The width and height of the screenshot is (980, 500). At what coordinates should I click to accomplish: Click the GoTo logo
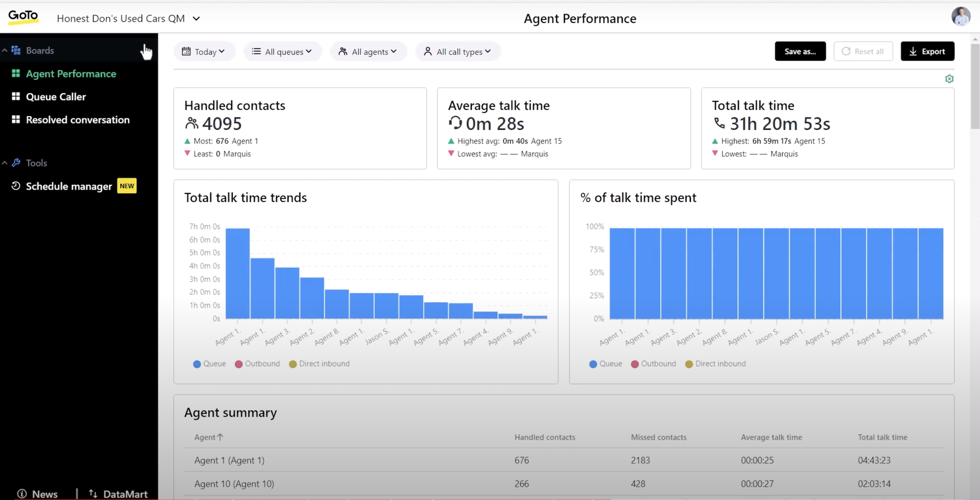click(x=23, y=17)
